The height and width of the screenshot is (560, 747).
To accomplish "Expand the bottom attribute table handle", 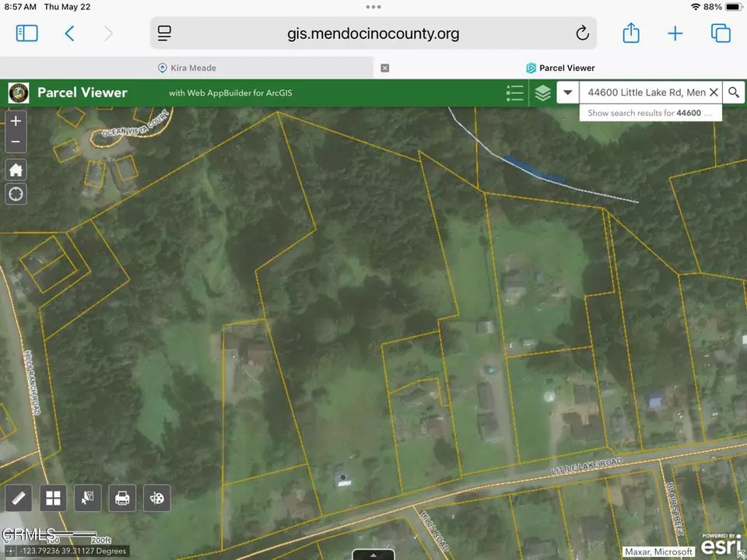I will coord(373,555).
